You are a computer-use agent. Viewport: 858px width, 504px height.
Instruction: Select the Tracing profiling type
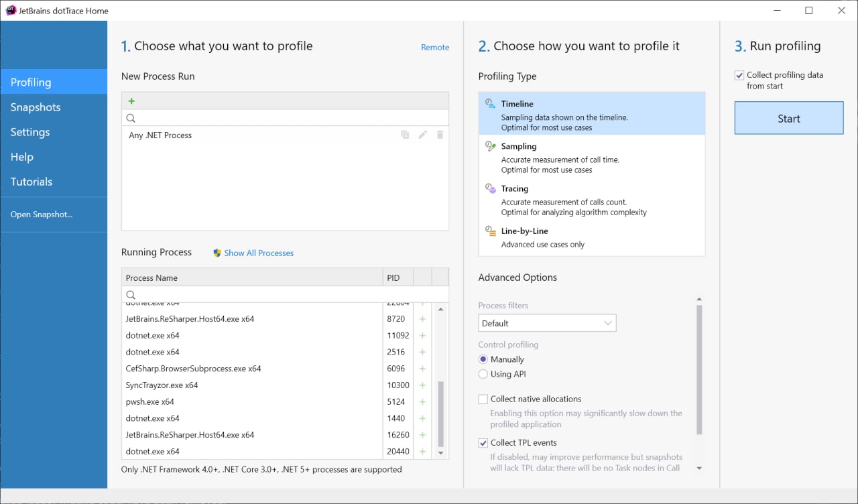592,200
